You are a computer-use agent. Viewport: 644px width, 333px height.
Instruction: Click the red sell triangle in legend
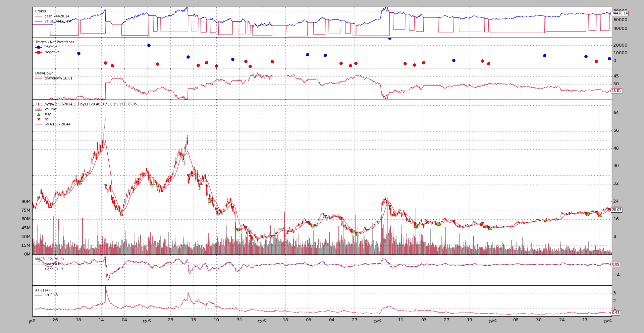pos(39,119)
